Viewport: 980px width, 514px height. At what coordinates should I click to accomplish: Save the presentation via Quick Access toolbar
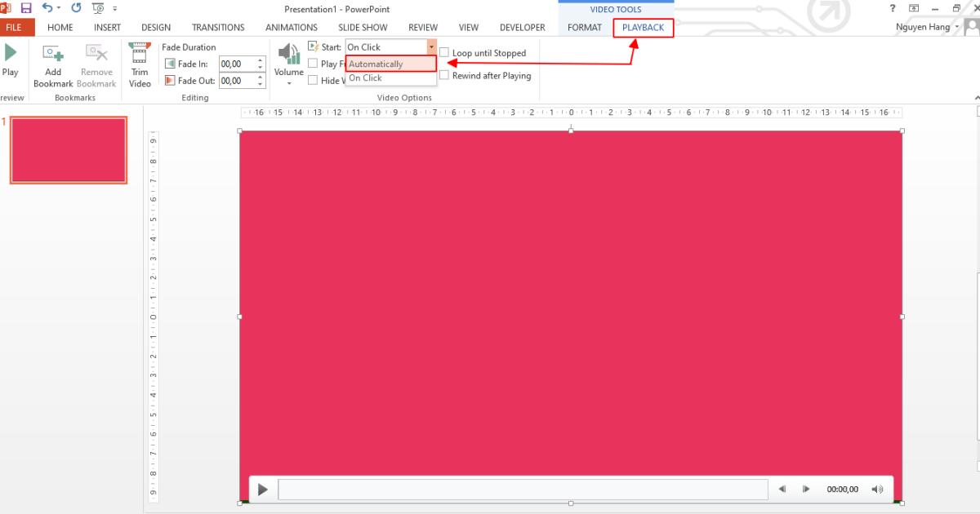[26, 8]
